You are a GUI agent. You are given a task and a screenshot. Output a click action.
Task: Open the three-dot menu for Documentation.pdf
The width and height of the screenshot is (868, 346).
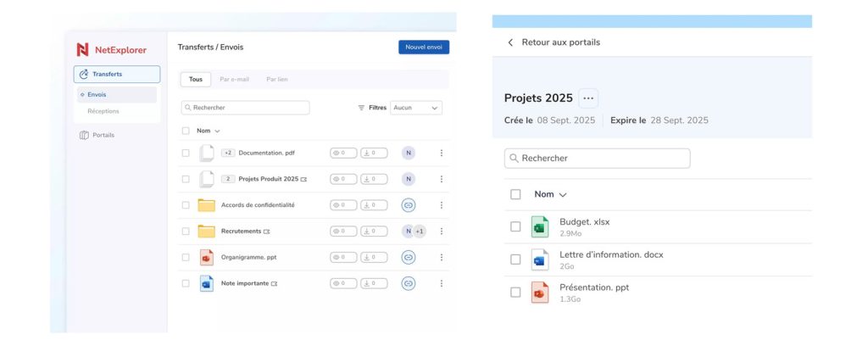pyautogui.click(x=441, y=153)
